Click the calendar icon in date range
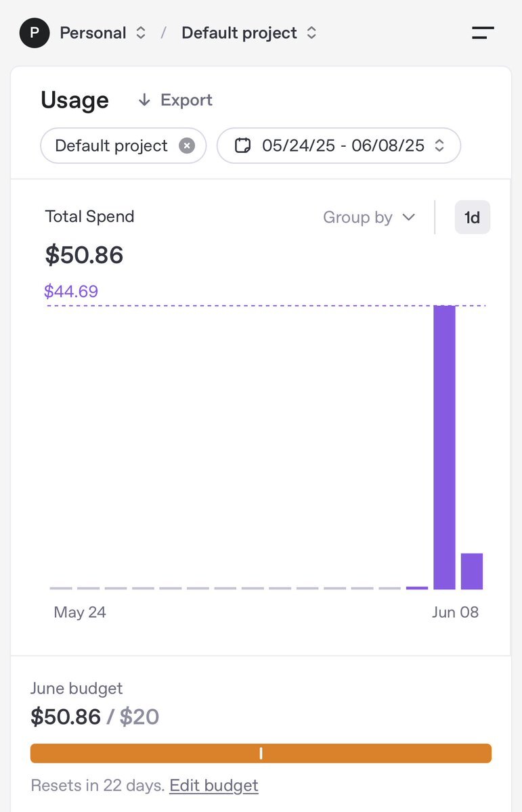The image size is (522, 812). click(242, 145)
